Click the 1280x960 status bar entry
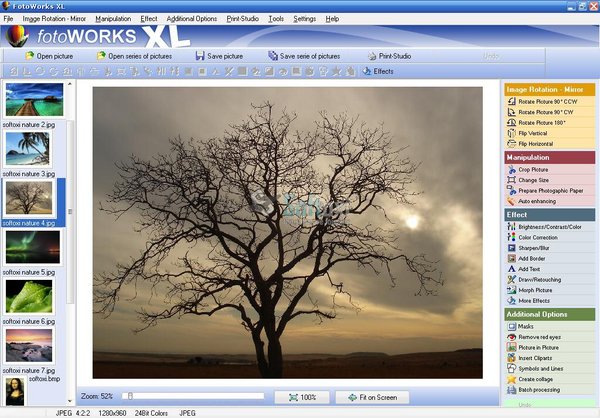 tap(112, 413)
